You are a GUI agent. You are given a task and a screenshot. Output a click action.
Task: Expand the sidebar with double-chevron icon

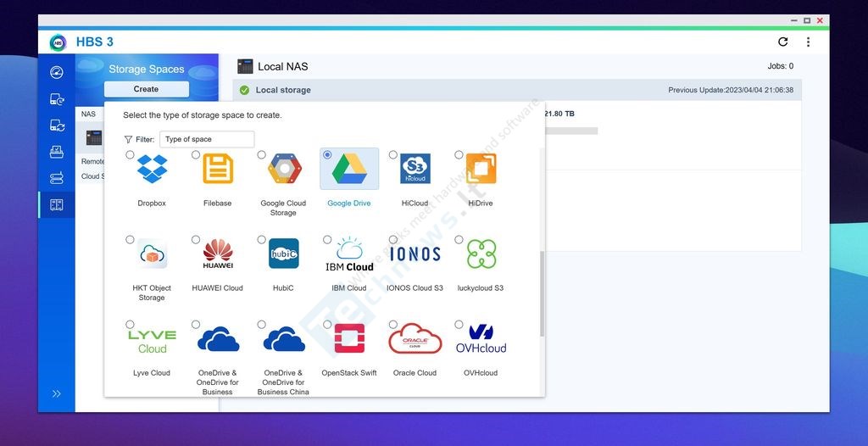pyautogui.click(x=57, y=394)
